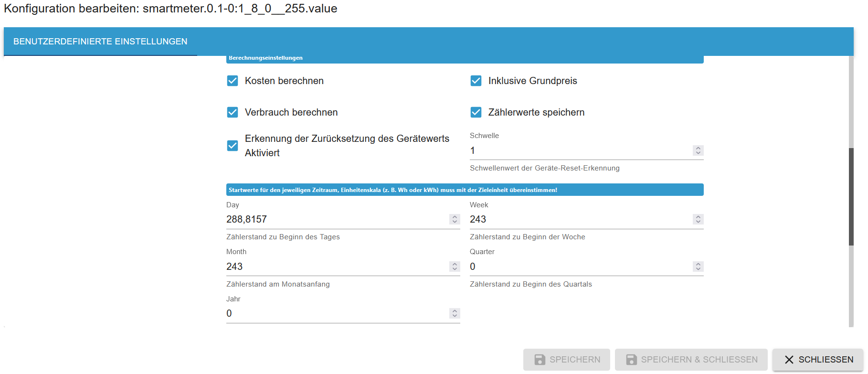
Task: Disable the Verbrauch berechnen checkbox
Action: (x=233, y=112)
